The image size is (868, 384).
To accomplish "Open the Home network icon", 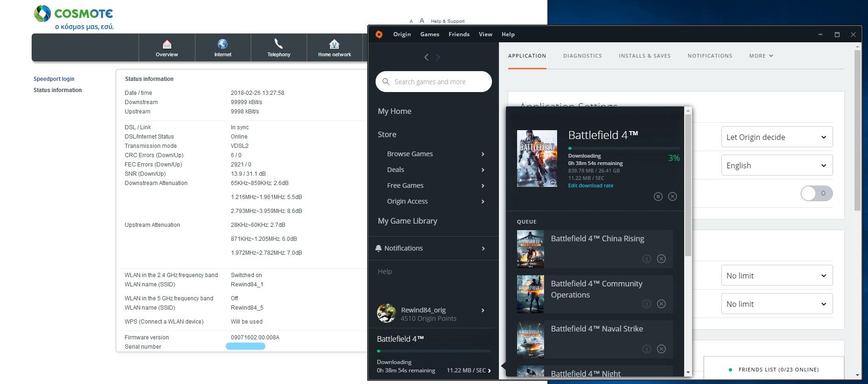I will click(x=334, y=44).
